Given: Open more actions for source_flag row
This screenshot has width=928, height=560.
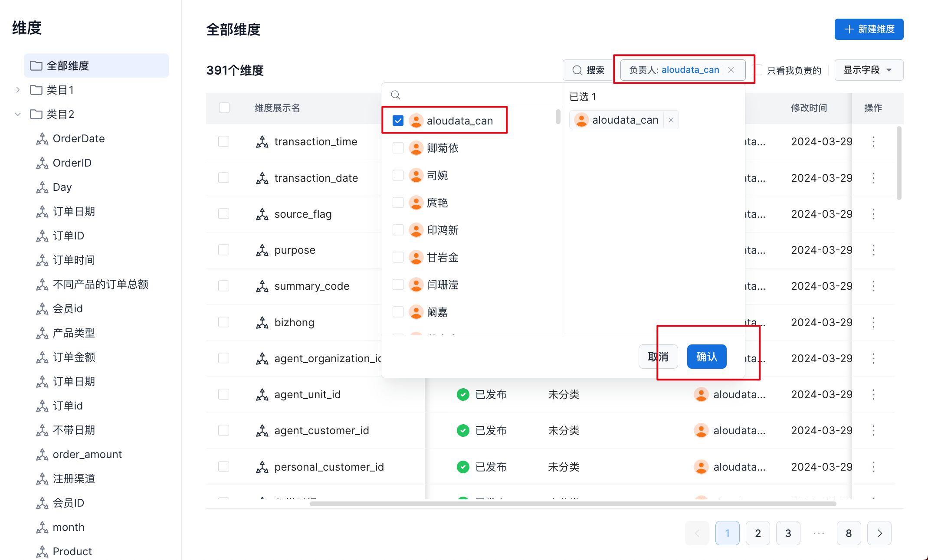Looking at the screenshot, I should click(x=873, y=213).
